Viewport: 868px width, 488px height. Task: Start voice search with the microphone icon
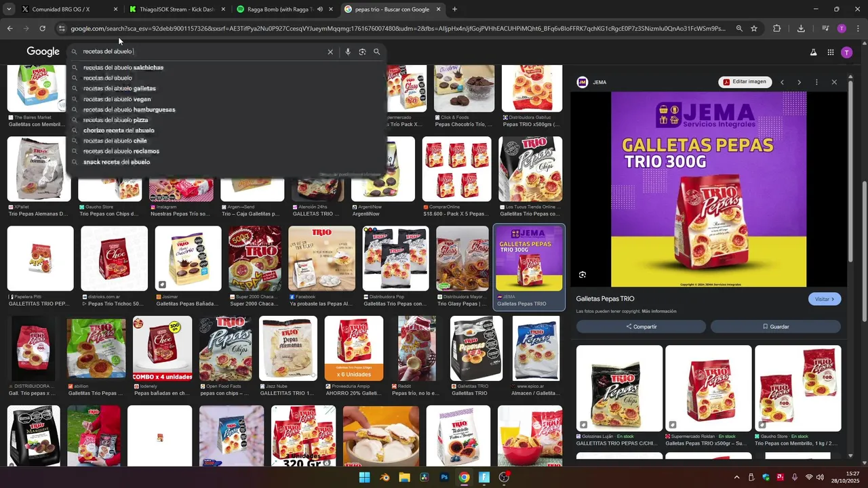coord(348,52)
